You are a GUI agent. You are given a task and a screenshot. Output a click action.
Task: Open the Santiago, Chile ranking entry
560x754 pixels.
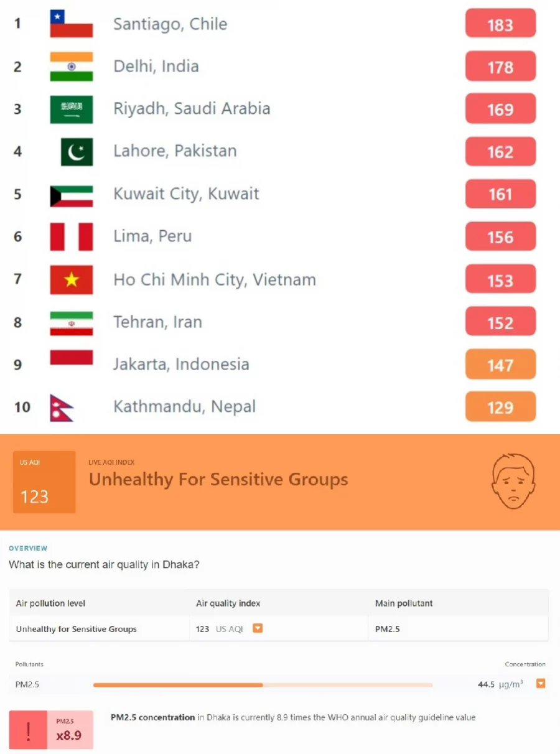click(x=170, y=24)
